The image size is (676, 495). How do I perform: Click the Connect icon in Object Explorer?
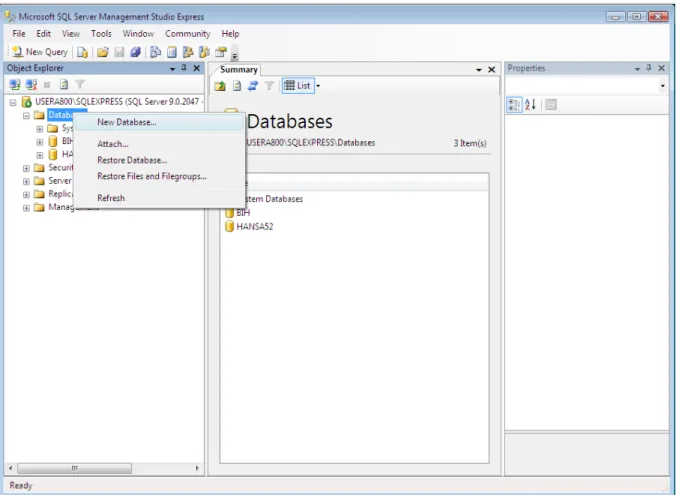[15, 85]
